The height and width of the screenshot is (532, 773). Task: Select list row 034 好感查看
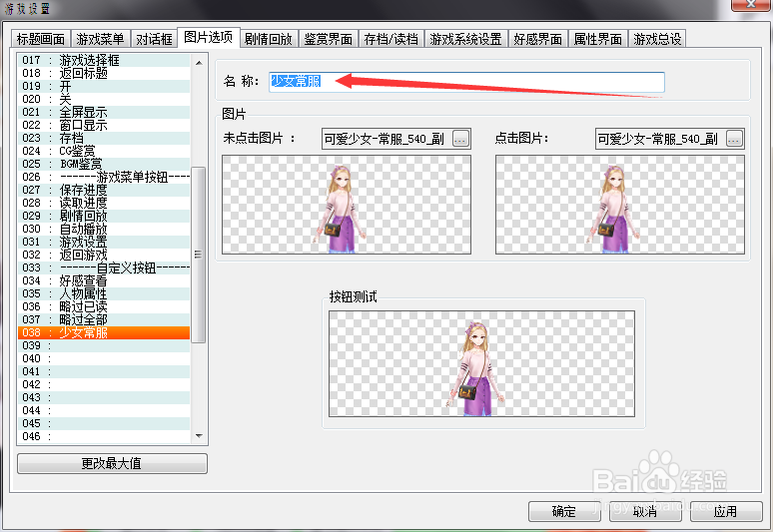104,280
